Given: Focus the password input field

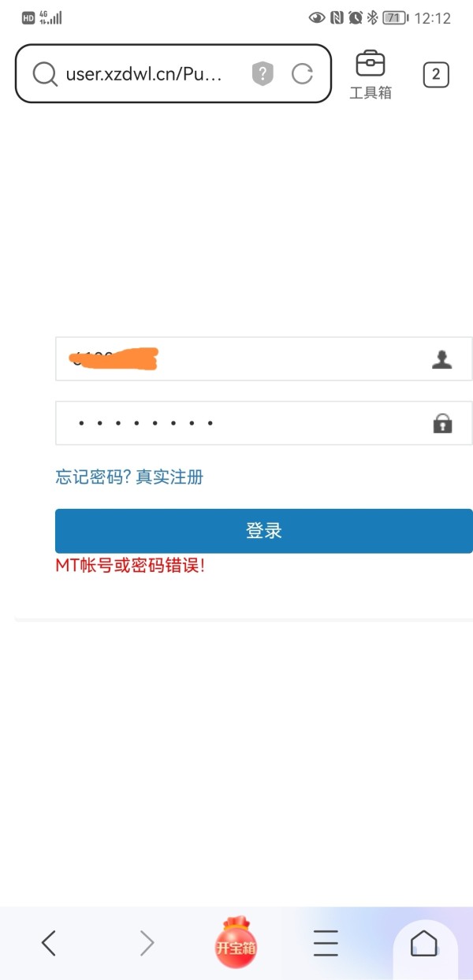Looking at the screenshot, I should point(263,423).
